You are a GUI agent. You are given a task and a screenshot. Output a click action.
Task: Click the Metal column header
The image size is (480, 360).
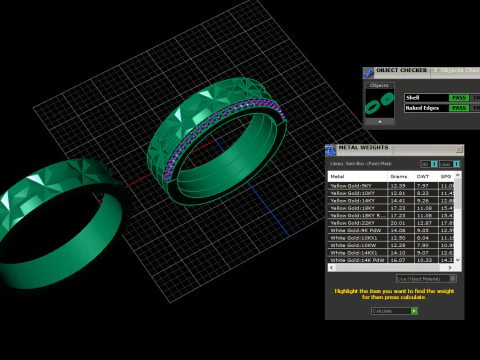358,176
